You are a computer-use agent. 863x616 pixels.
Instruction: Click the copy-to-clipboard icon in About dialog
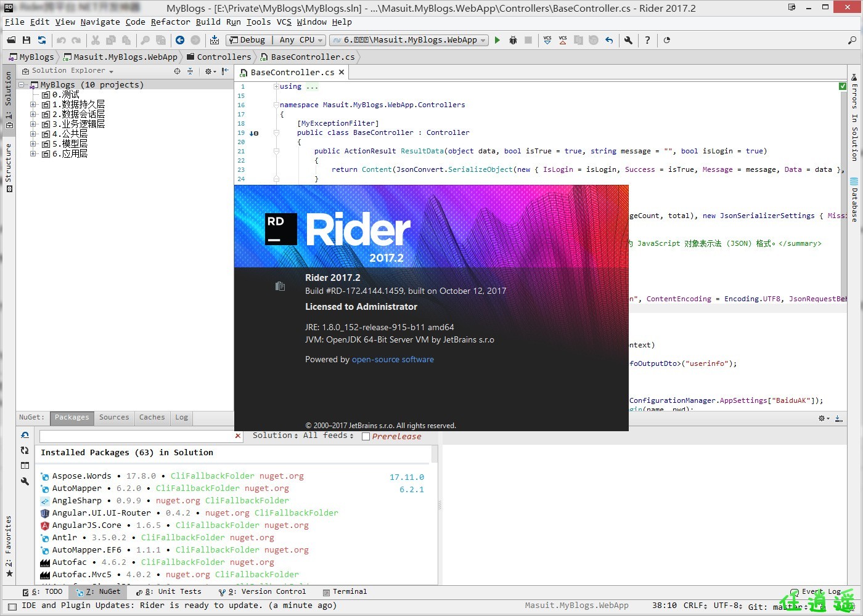[280, 286]
